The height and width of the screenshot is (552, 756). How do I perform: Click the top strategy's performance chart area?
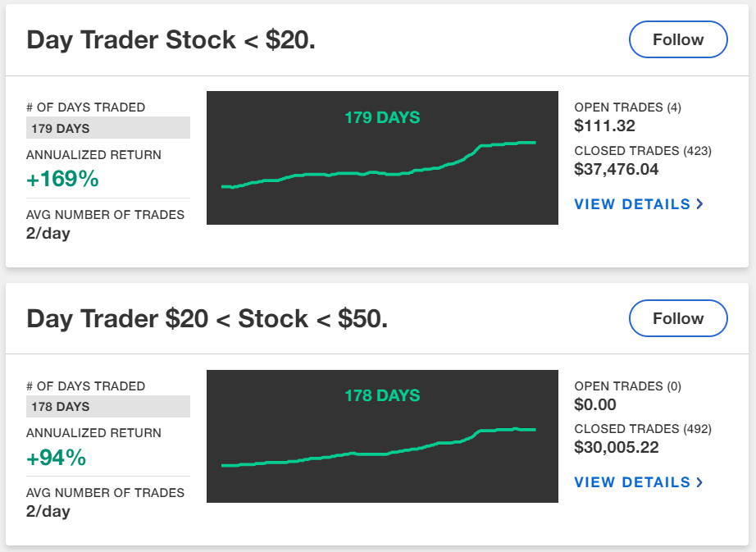382,157
